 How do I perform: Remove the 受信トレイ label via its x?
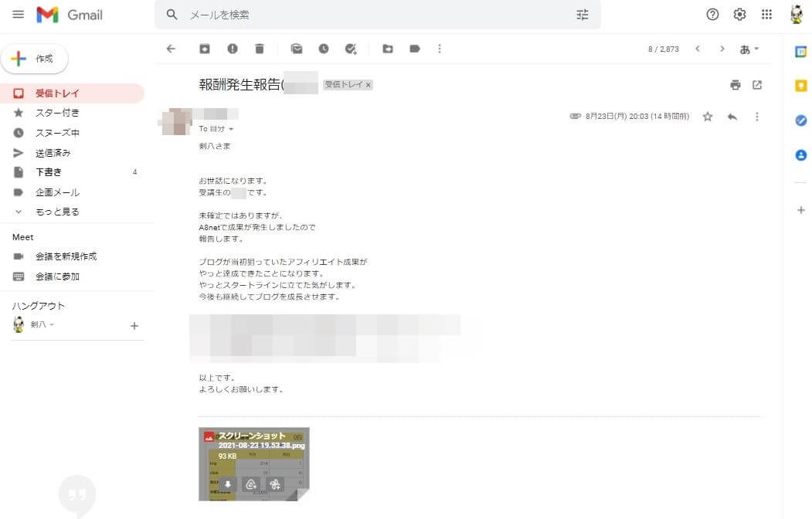(x=369, y=85)
